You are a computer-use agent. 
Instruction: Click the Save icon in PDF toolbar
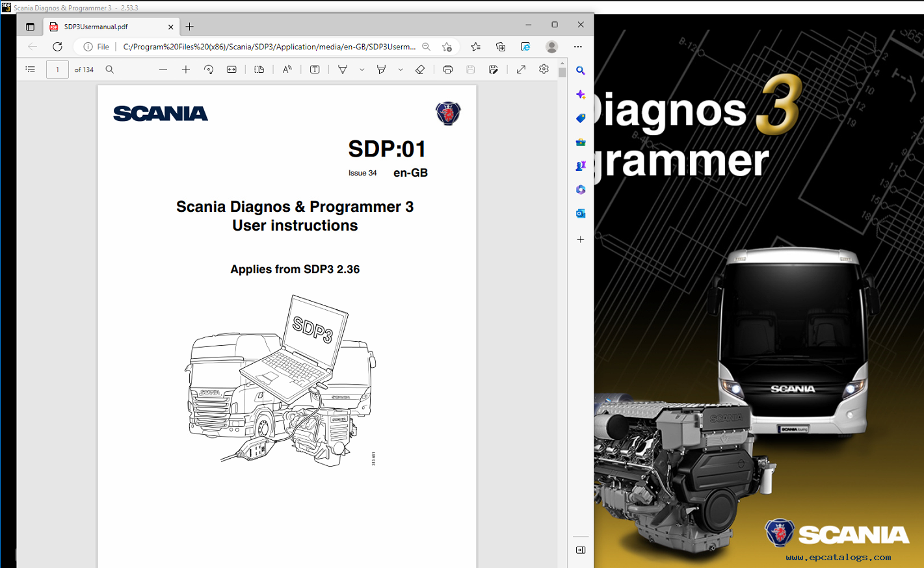[x=471, y=70]
